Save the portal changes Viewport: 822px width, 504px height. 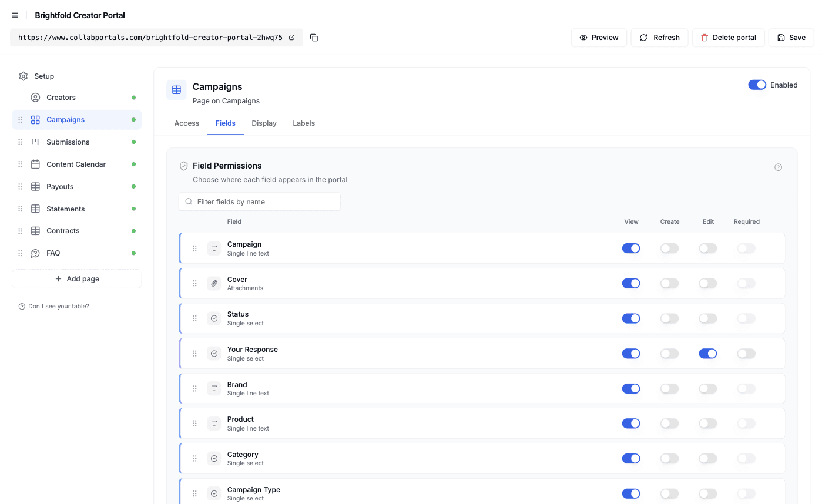coord(791,38)
